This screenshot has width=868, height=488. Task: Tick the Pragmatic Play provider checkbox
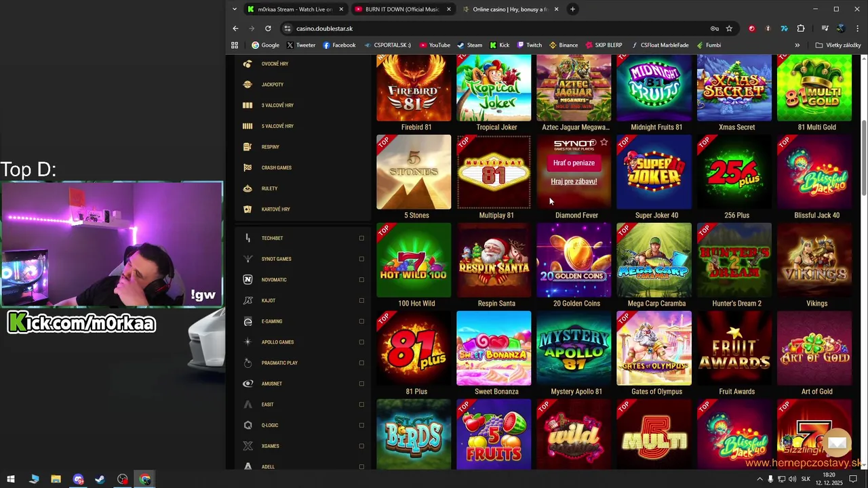coord(361,363)
